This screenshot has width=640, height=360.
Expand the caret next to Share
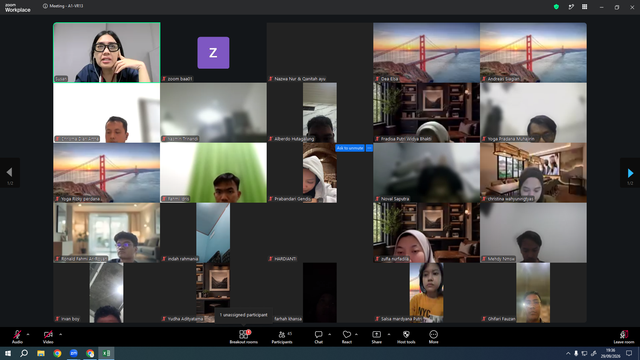389,334
